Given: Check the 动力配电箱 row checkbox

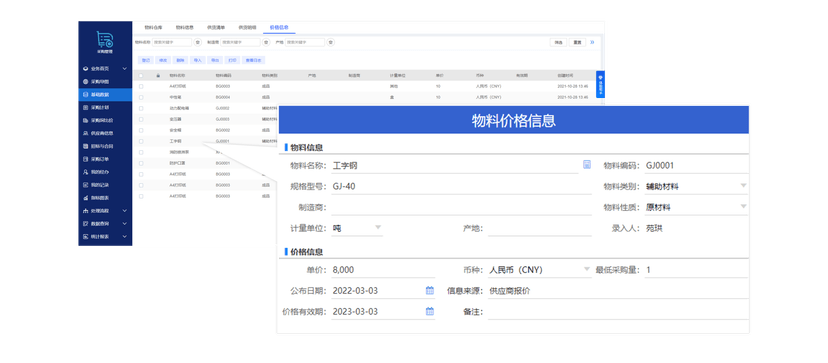Looking at the screenshot, I should coord(140,108).
